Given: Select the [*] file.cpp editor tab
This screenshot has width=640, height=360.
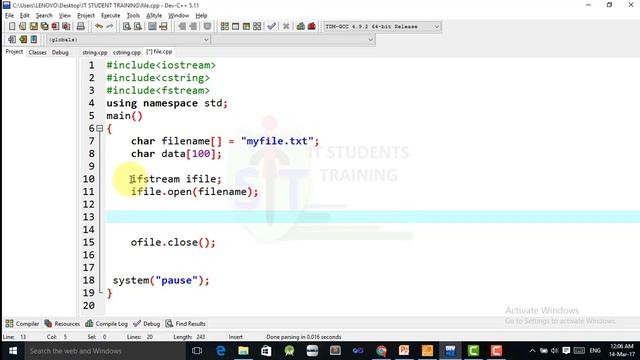Looking at the screenshot, I should tap(159, 52).
